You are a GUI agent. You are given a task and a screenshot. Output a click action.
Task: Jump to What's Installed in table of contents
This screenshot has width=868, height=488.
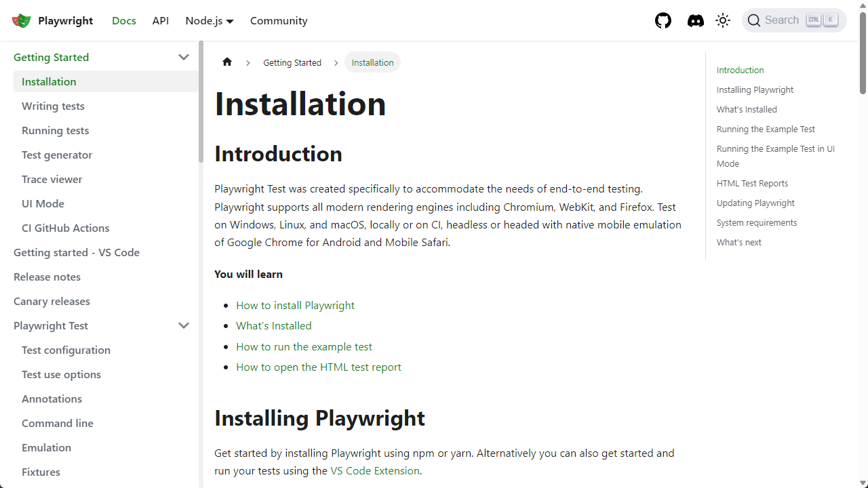pos(747,109)
